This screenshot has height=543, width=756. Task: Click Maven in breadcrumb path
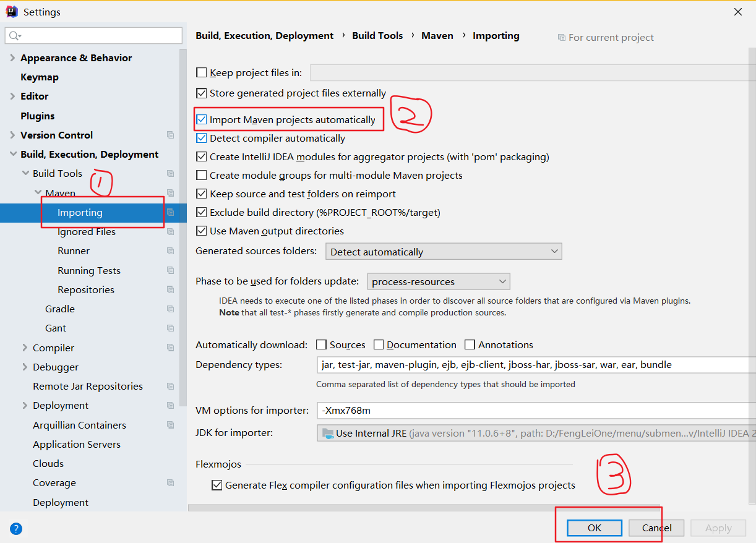point(437,36)
